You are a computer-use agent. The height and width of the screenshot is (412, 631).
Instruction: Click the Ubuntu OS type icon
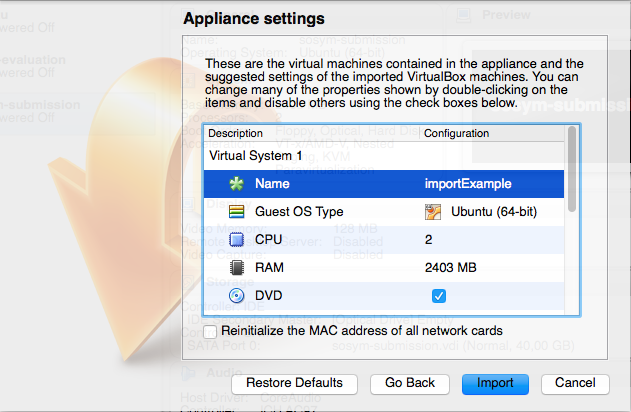[x=433, y=212]
